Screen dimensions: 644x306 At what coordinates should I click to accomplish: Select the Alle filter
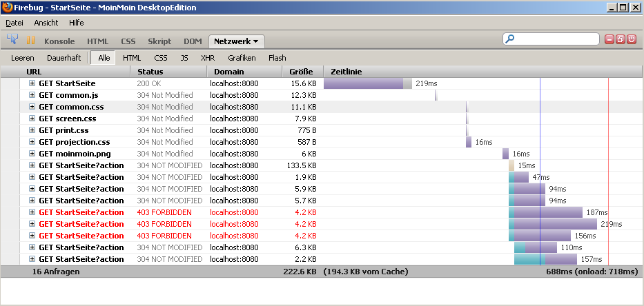(104, 58)
